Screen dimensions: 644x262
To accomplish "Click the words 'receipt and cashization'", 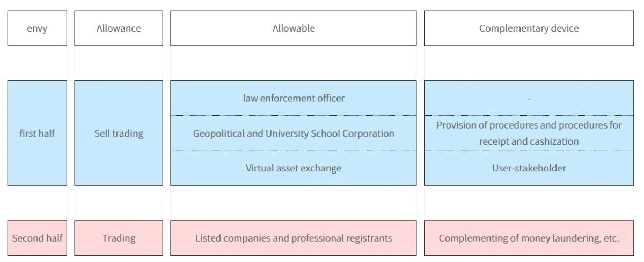I will pyautogui.click(x=529, y=142).
